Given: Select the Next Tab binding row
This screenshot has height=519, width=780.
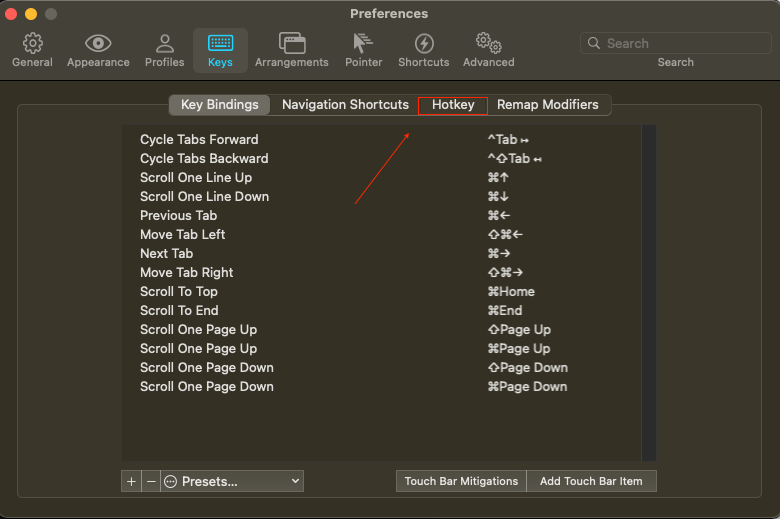Looking at the screenshot, I should tap(382, 253).
